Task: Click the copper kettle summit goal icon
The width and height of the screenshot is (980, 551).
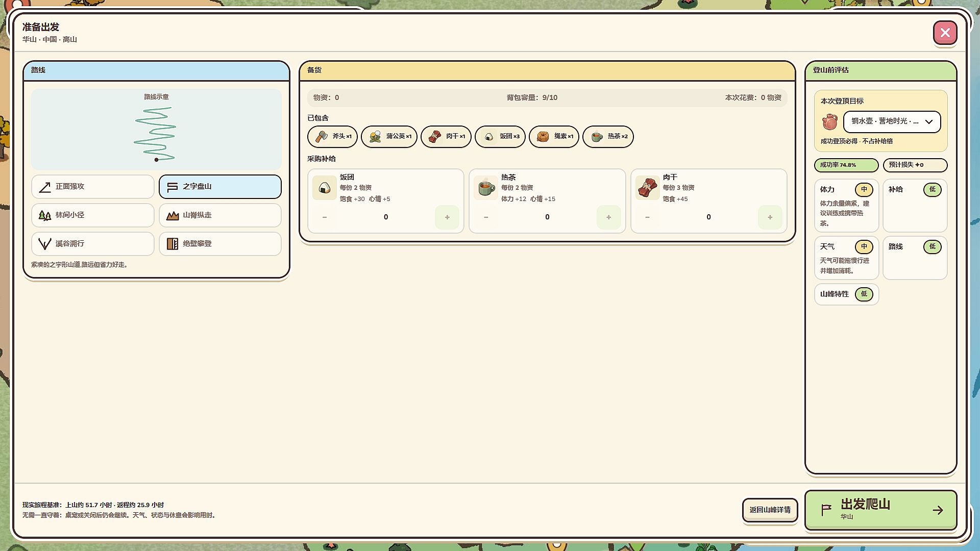Action: pyautogui.click(x=830, y=122)
